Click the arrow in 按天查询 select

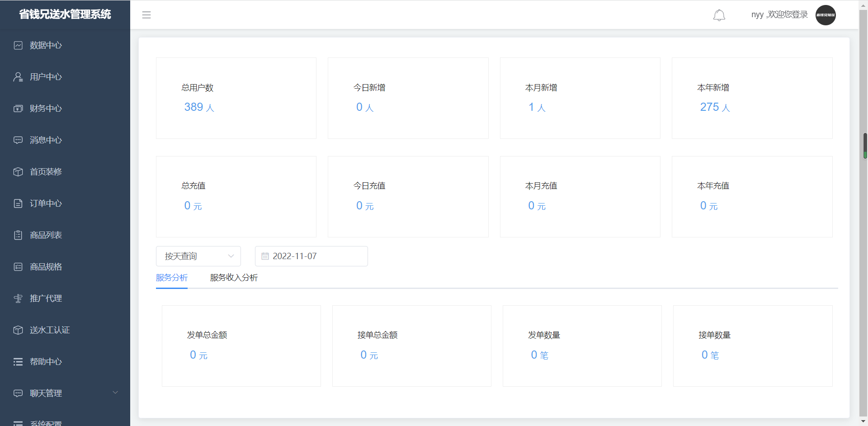[231, 256]
